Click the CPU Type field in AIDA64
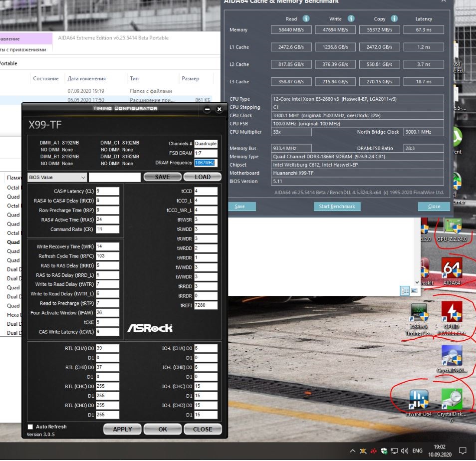This screenshot has height=461, width=476. pos(357,99)
